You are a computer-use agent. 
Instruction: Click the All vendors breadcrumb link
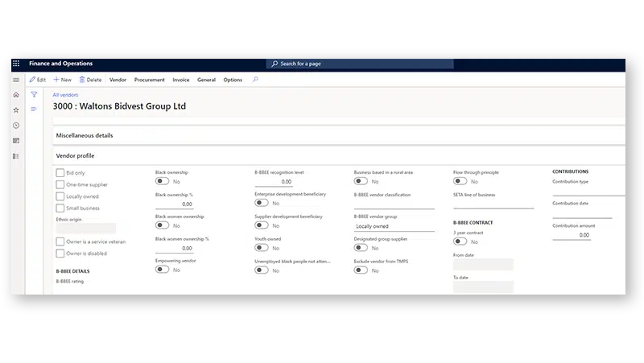[x=65, y=95]
